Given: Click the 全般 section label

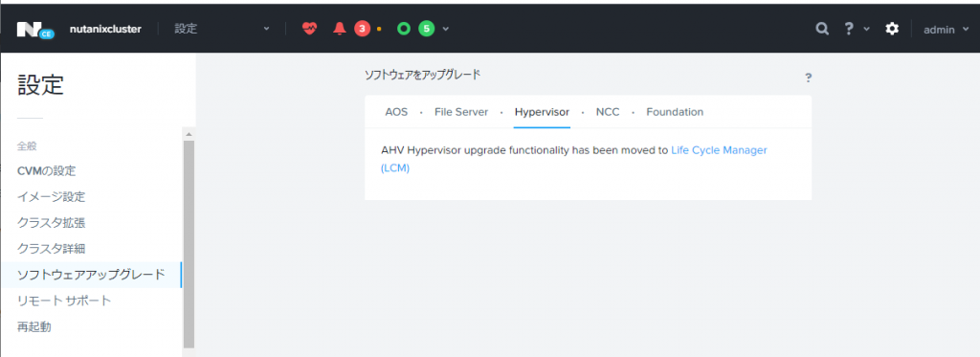Looking at the screenshot, I should pyautogui.click(x=27, y=146).
